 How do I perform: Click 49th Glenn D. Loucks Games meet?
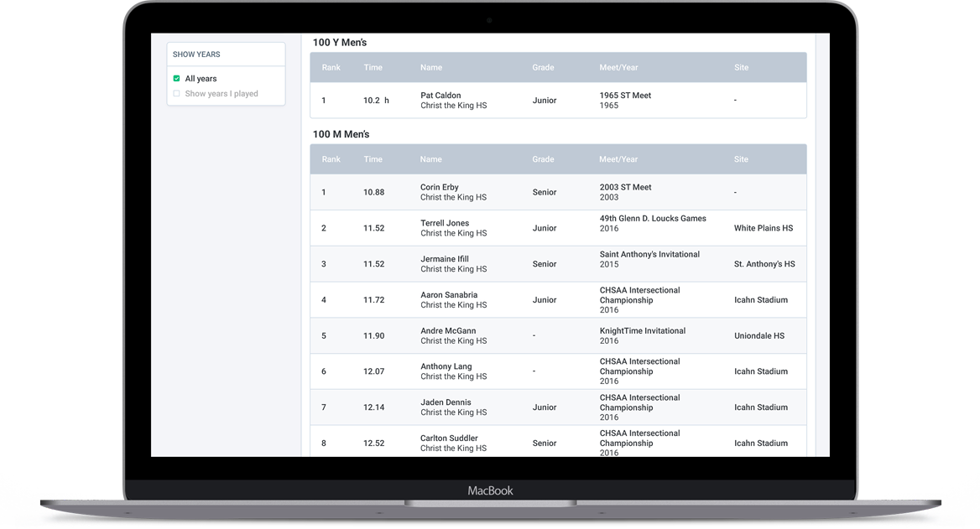click(x=653, y=218)
